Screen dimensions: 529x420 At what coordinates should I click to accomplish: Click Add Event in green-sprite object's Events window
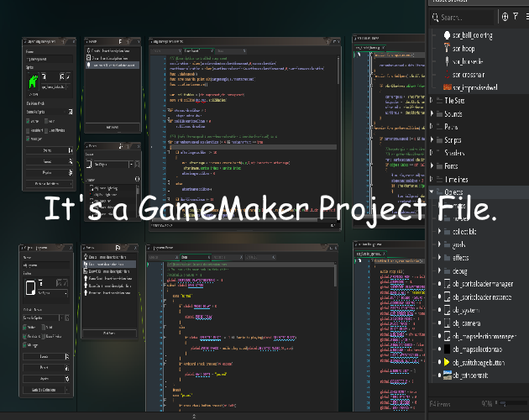click(113, 128)
